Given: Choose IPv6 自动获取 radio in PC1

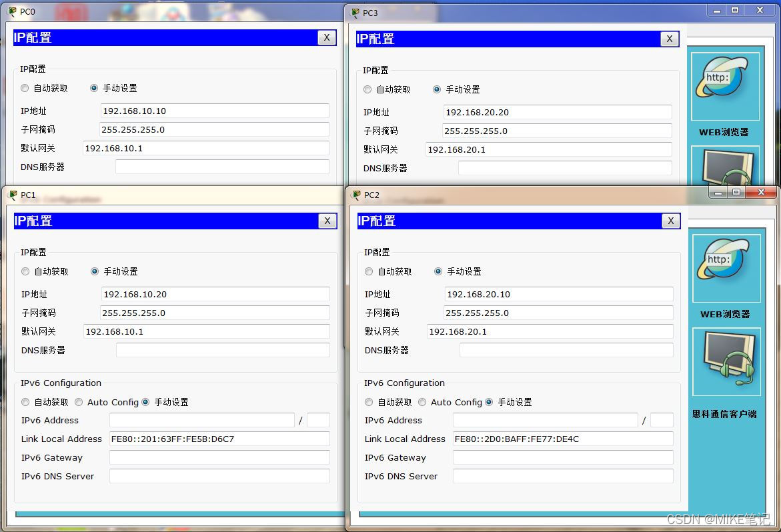Looking at the screenshot, I should tap(25, 402).
